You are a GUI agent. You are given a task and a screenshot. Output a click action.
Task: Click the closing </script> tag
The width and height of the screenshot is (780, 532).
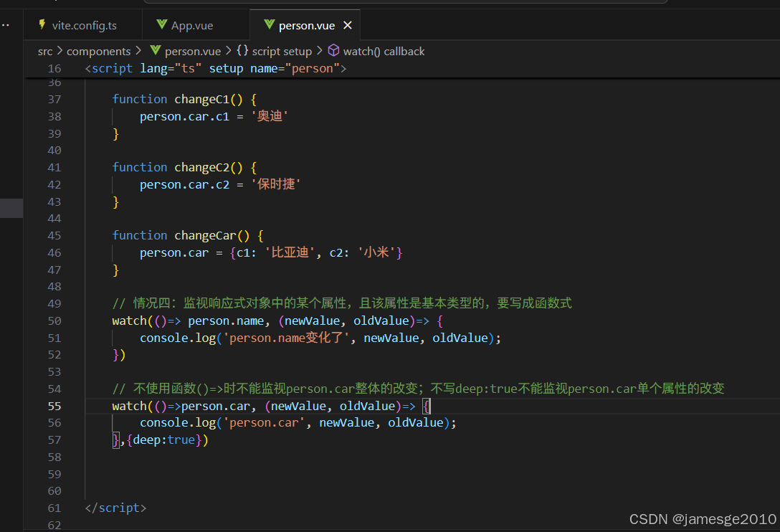click(x=115, y=508)
